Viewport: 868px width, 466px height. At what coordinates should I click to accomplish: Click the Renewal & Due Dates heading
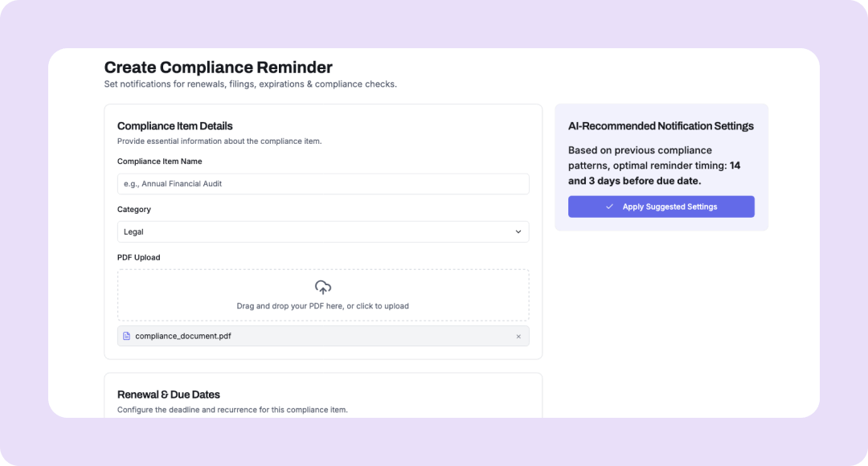click(x=169, y=394)
